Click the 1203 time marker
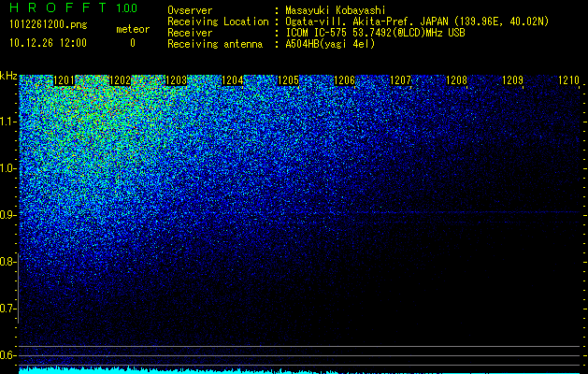This screenshot has height=374, width=588. coord(177,80)
